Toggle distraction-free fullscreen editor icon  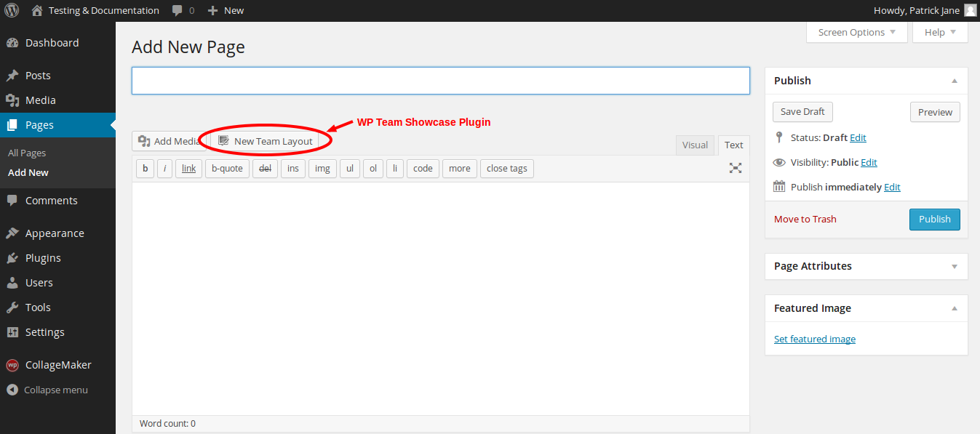click(x=736, y=168)
